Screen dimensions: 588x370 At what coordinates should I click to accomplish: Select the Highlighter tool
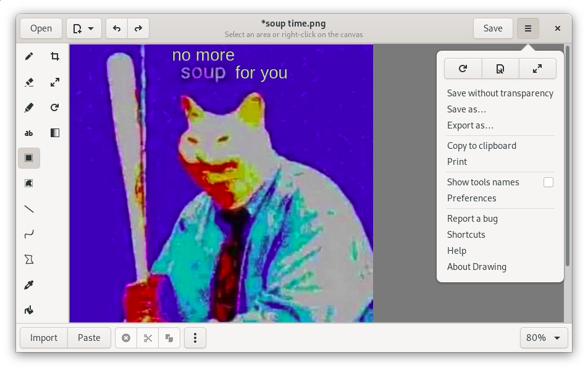29,107
